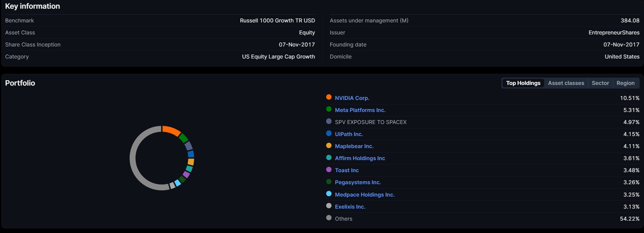The height and width of the screenshot is (233, 644).
Task: Click the Domicile label
Action: tap(341, 56)
